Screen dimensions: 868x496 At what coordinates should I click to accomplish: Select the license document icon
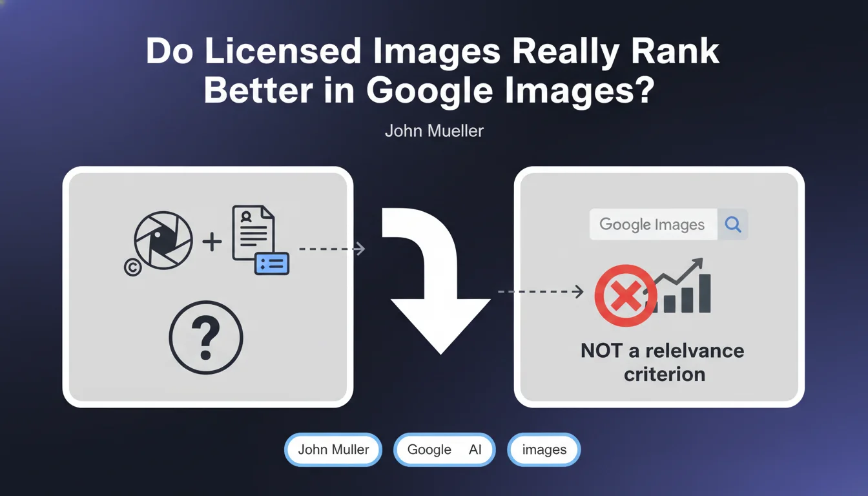(253, 234)
